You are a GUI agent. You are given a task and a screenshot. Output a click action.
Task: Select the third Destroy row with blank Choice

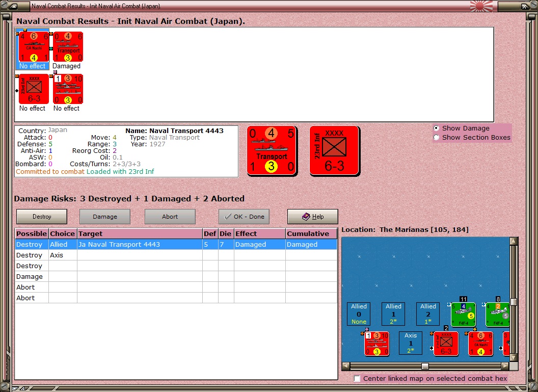(176, 266)
